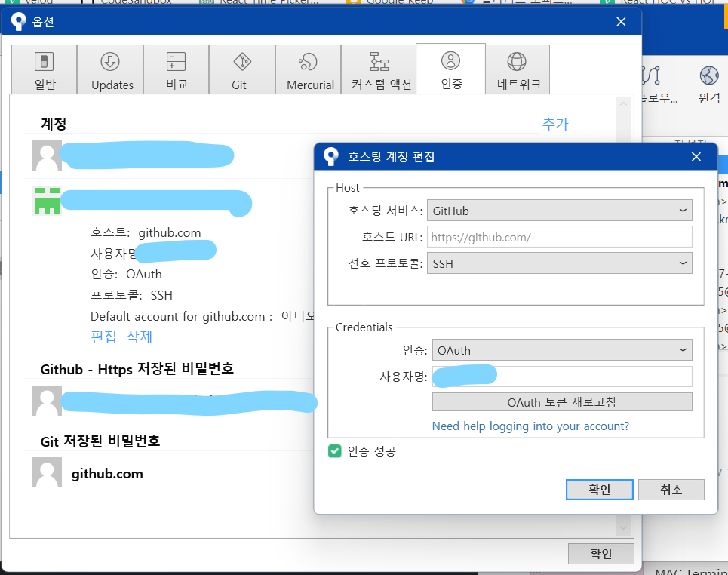The image size is (728, 575).
Task: Click the scroll down arrow in options panel
Action: coord(623,527)
